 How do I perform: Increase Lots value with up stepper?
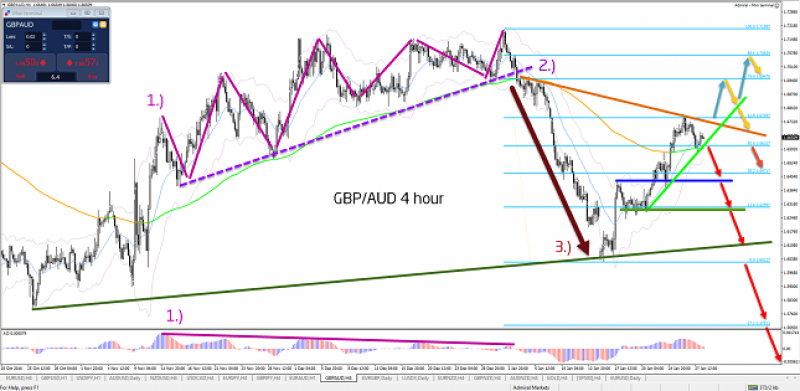pyautogui.click(x=44, y=34)
